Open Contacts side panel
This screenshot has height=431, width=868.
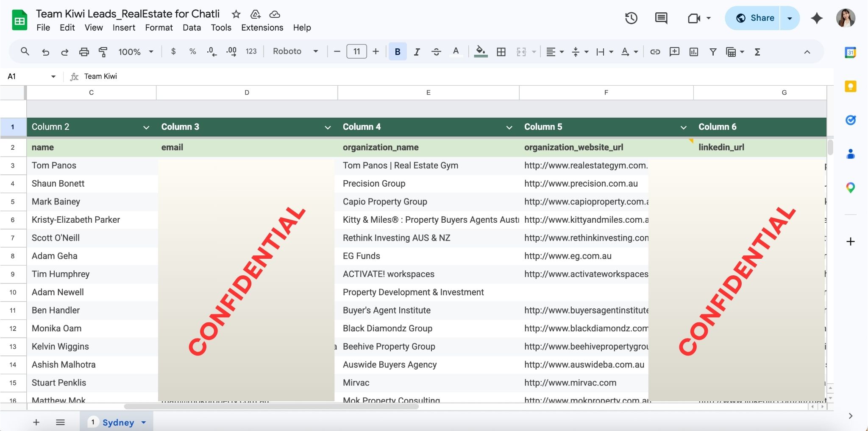[x=850, y=154]
